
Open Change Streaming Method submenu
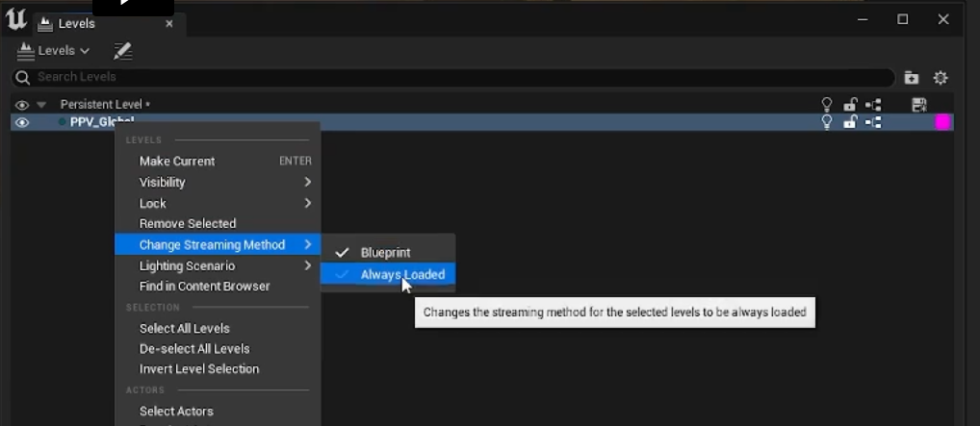(218, 245)
